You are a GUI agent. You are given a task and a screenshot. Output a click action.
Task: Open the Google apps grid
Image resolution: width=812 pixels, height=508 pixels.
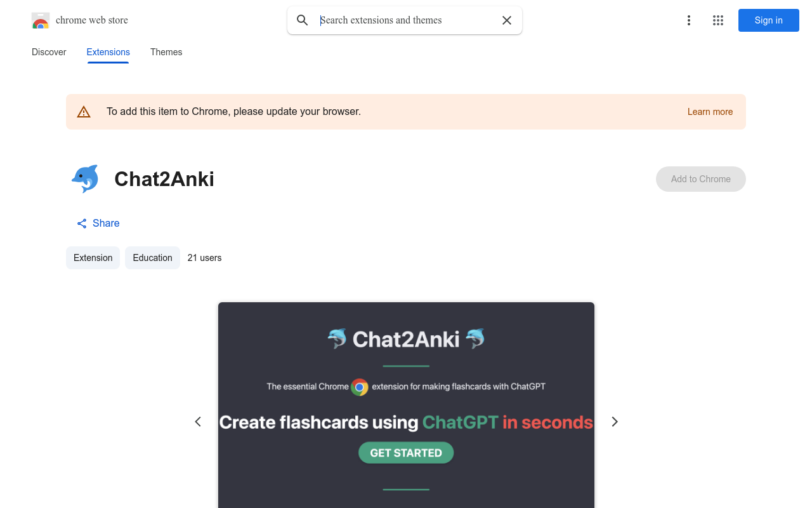pyautogui.click(x=718, y=20)
